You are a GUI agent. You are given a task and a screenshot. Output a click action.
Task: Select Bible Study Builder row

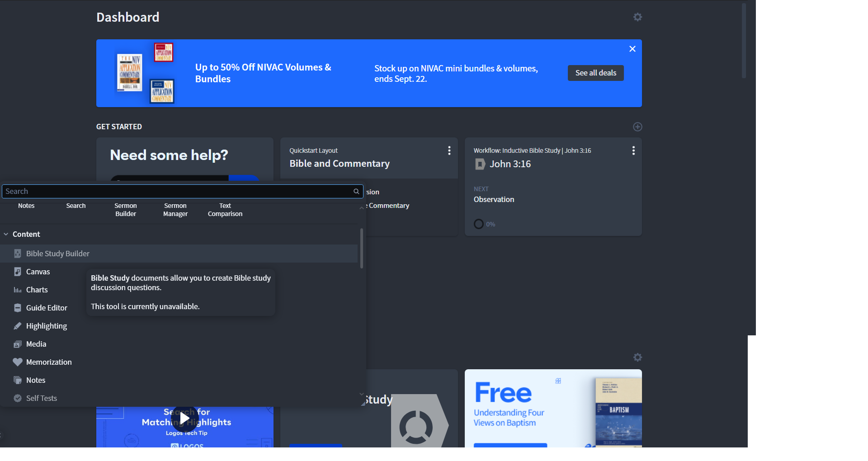pyautogui.click(x=179, y=254)
